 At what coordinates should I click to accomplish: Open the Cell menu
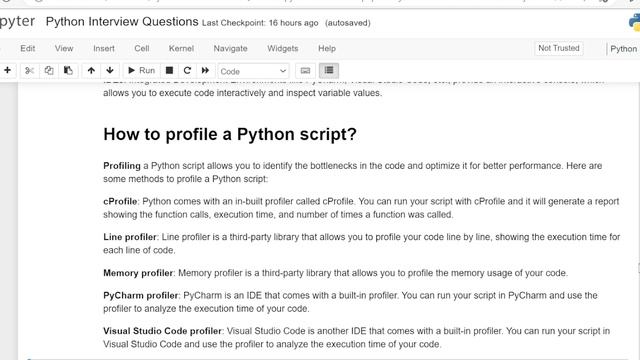[x=142, y=48]
